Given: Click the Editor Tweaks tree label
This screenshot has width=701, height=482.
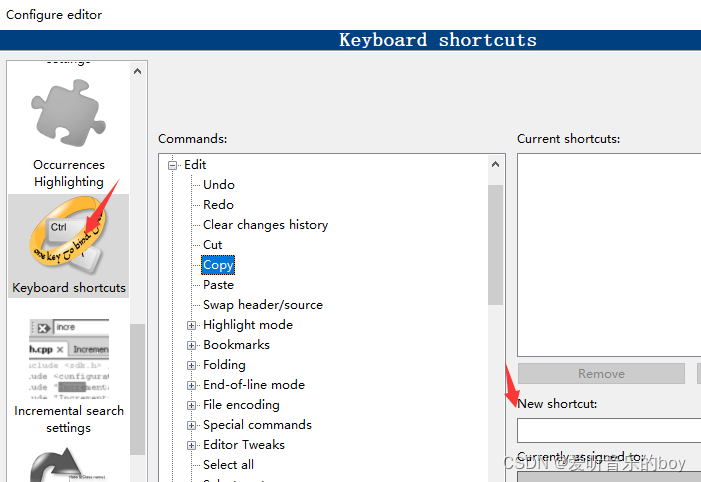Looking at the screenshot, I should 244,444.
